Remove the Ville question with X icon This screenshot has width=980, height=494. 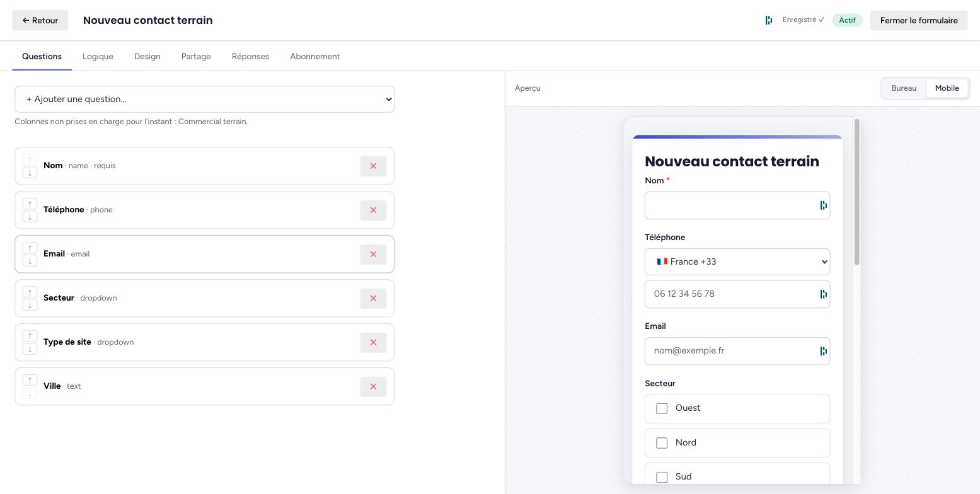373,386
